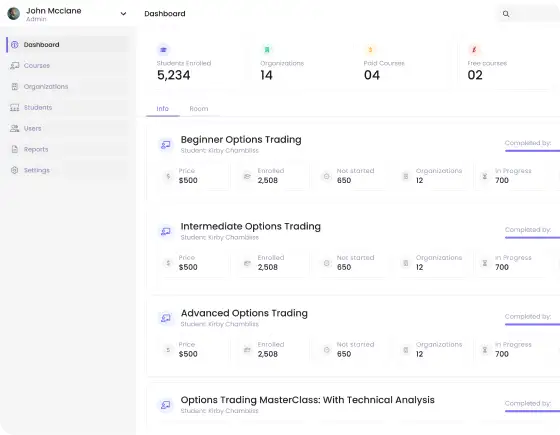Click the search magnifier icon
The image size is (560, 435).
point(506,14)
